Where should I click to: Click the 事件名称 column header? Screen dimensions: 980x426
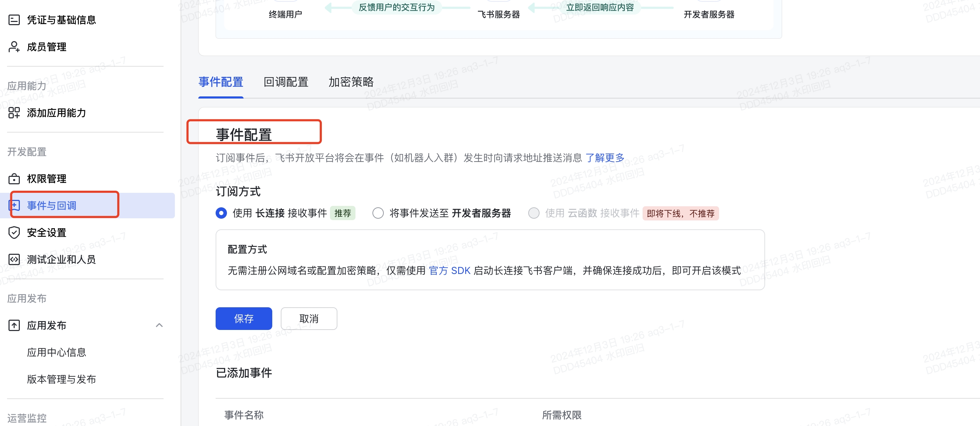pos(244,415)
